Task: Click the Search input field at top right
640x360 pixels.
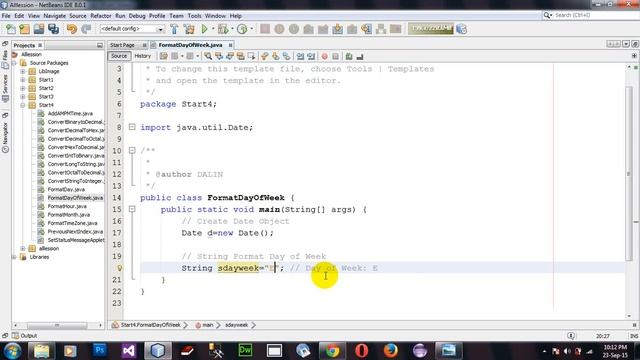Action: (595, 15)
